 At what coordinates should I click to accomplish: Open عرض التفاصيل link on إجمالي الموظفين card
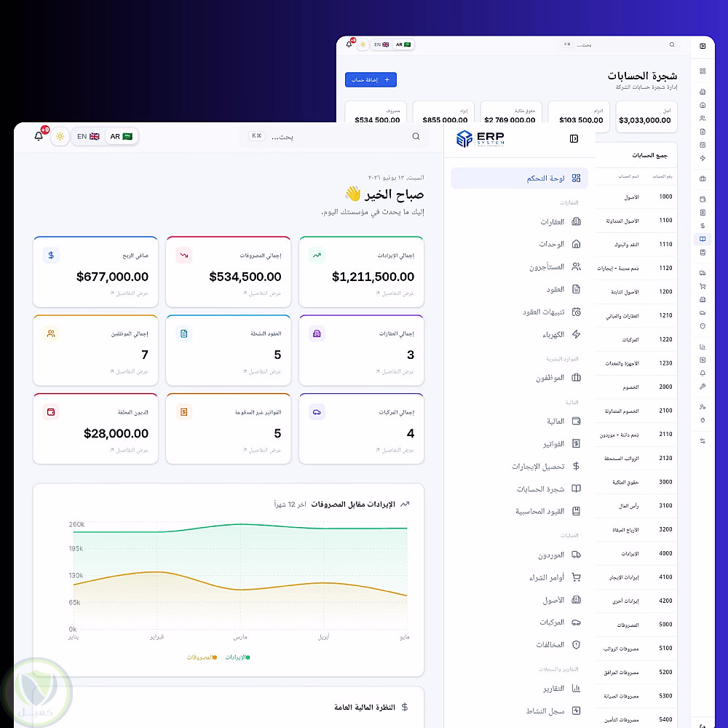tap(129, 372)
